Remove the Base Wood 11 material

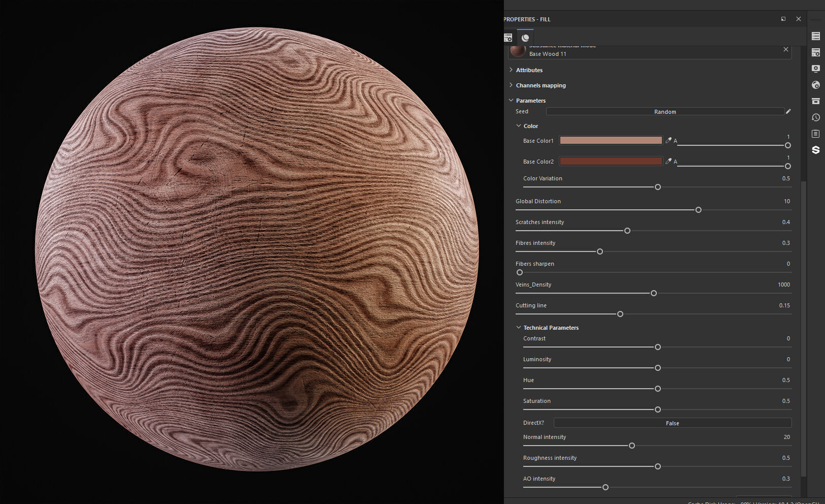click(786, 49)
